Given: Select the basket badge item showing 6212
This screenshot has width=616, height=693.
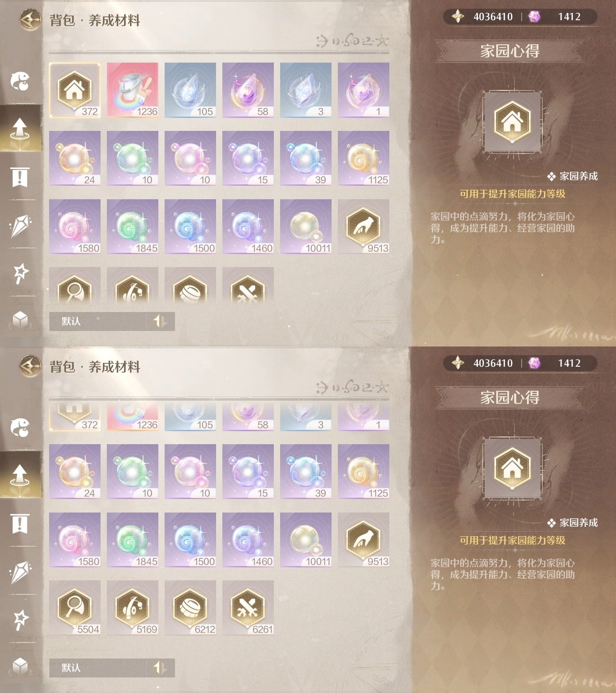Looking at the screenshot, I should point(190,608).
